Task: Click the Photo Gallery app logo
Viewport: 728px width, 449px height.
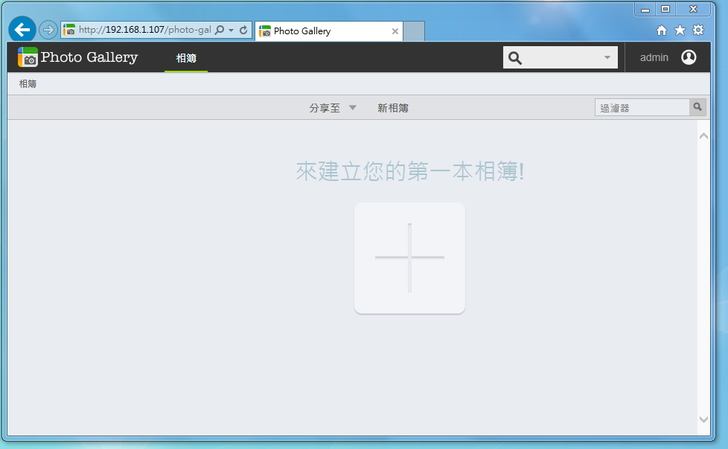Action: click(28, 57)
